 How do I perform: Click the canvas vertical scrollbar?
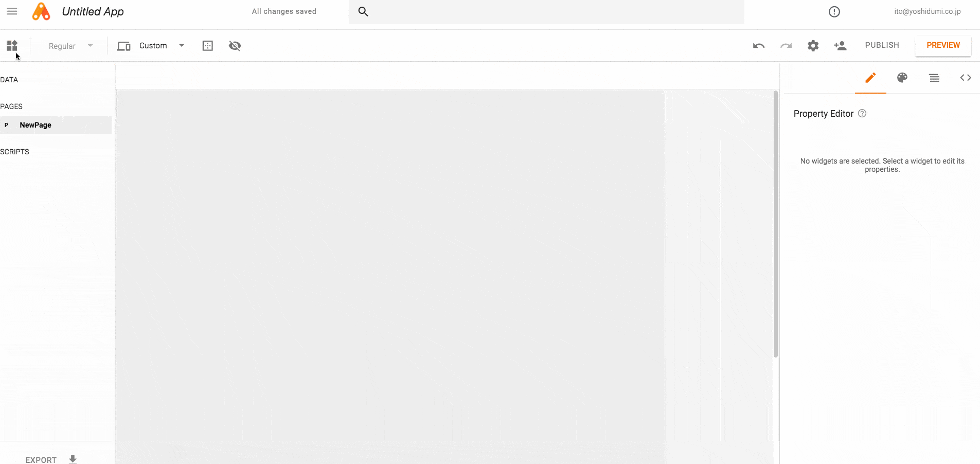click(x=776, y=224)
